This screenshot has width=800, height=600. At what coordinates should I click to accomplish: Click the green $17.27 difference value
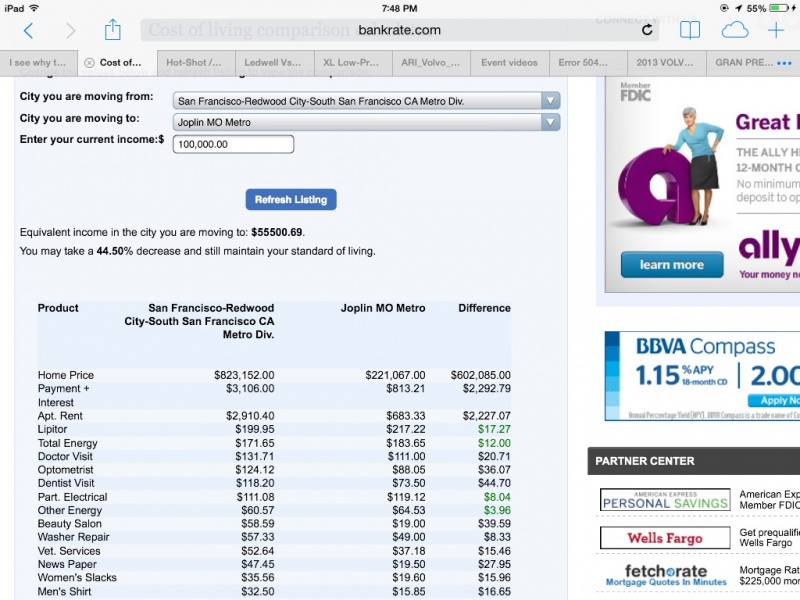coord(494,429)
